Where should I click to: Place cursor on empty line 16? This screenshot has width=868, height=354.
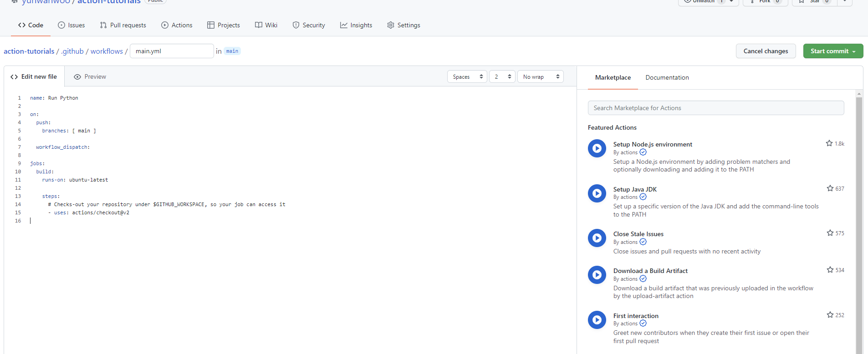301,221
